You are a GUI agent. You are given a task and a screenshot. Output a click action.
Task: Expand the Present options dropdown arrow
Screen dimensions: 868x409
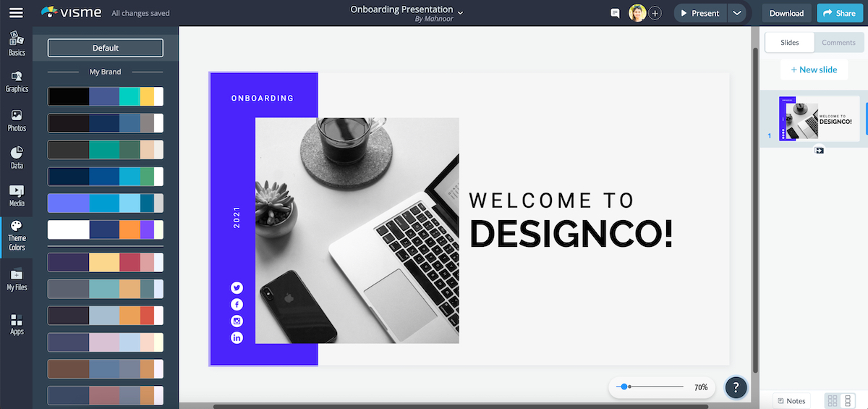tap(736, 13)
